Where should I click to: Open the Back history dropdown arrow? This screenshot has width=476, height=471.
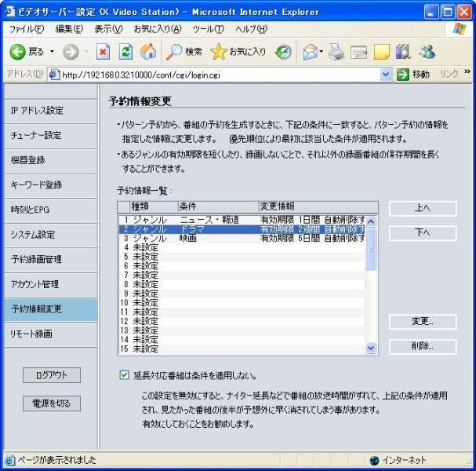(52, 52)
